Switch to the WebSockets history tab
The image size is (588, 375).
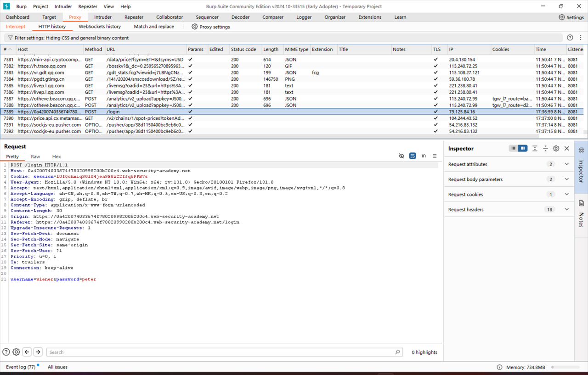click(x=100, y=27)
